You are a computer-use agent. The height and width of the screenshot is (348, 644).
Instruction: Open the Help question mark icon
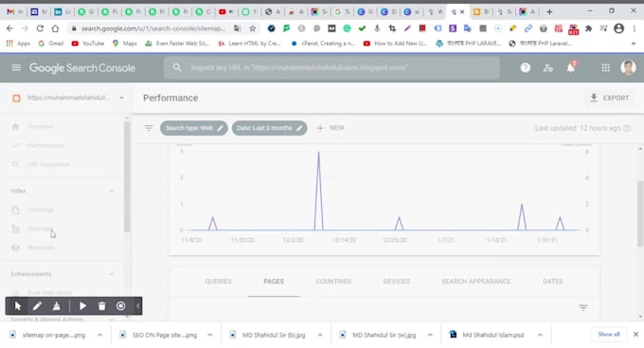pos(526,68)
